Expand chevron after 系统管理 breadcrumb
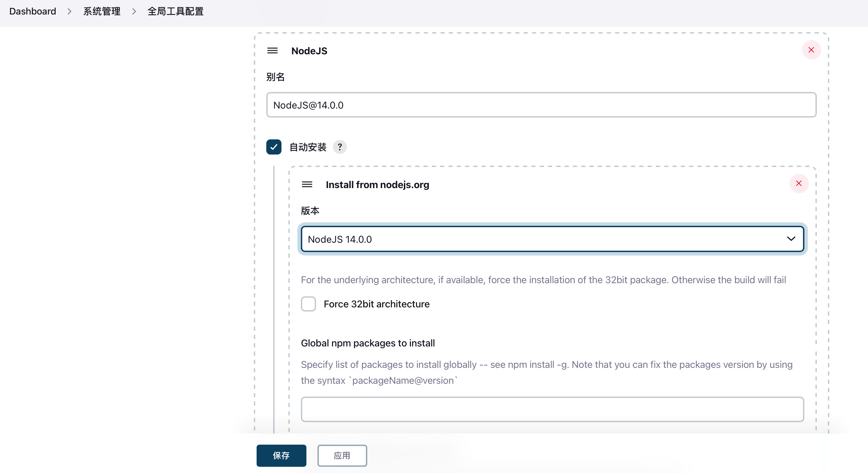The image size is (868, 473). 134,11
